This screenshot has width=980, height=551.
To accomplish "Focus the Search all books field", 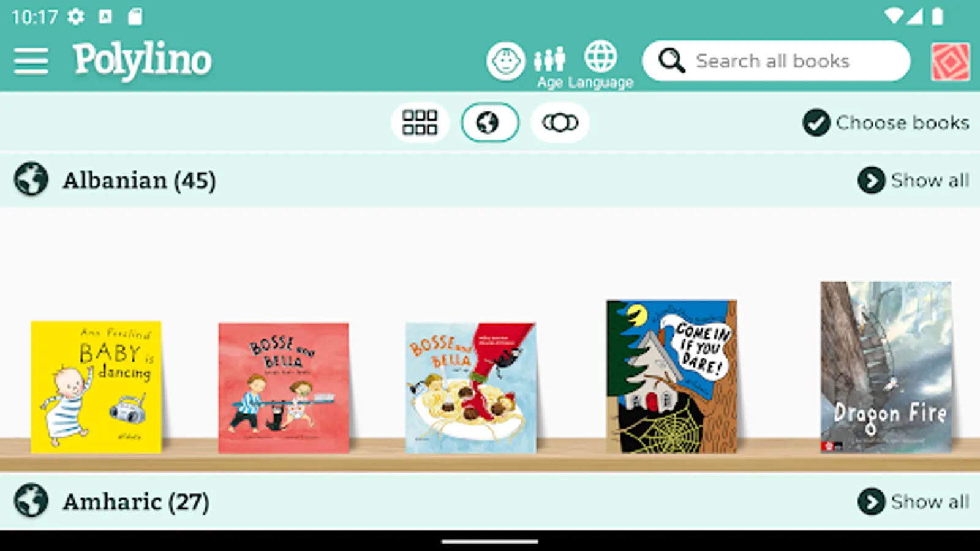I will tap(776, 61).
